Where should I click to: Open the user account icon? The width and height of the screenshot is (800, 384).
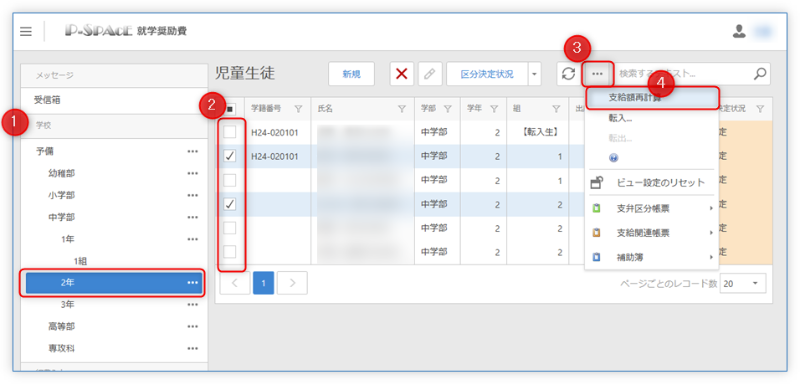pyautogui.click(x=739, y=32)
